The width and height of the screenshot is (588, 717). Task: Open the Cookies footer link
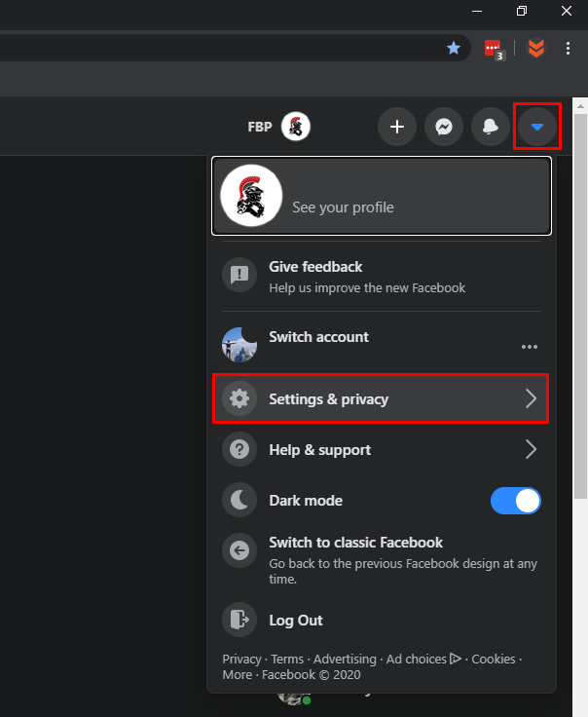pos(493,659)
